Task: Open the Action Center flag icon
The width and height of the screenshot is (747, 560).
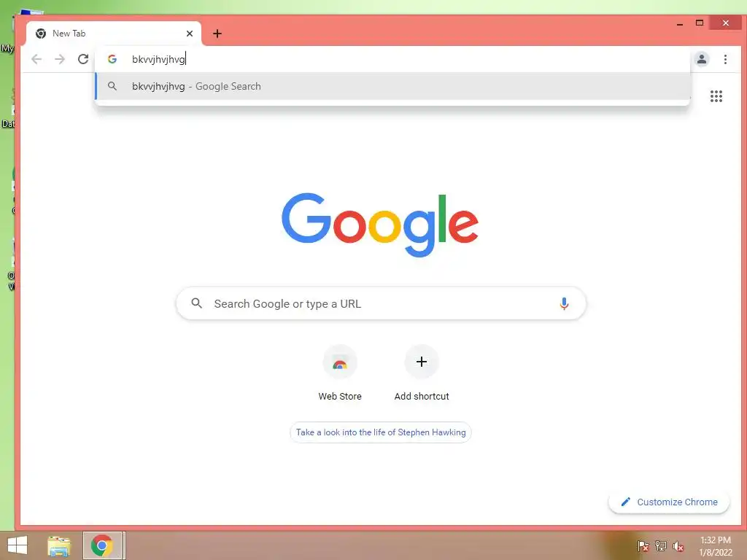Action: tap(643, 546)
